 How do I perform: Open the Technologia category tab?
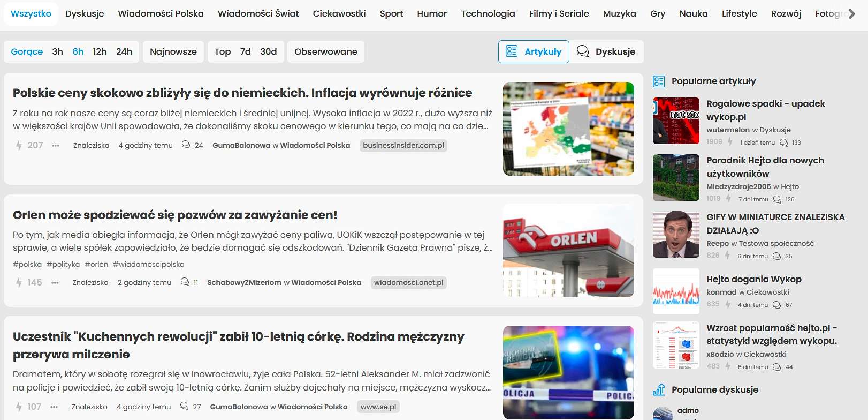pos(488,13)
